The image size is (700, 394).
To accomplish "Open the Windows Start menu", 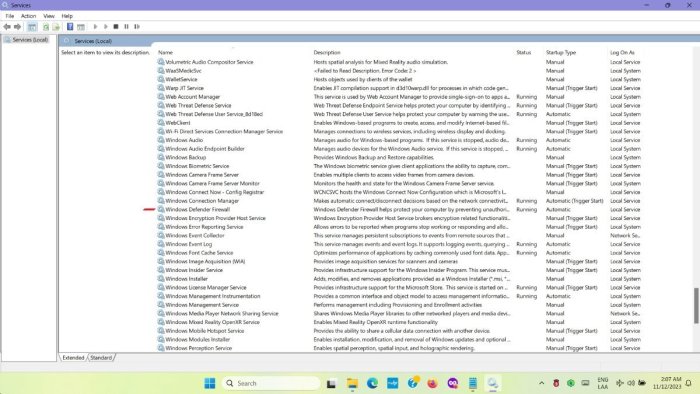I will pos(210,383).
